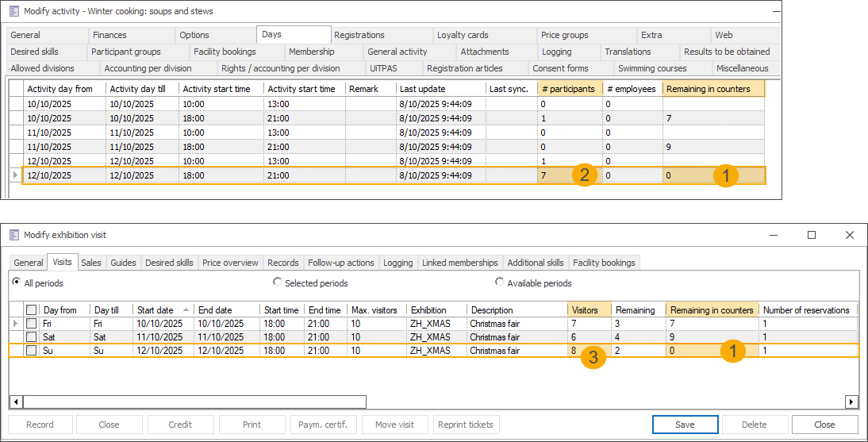Choose the Available periods radio option
This screenshot has width=868, height=442.
(499, 282)
